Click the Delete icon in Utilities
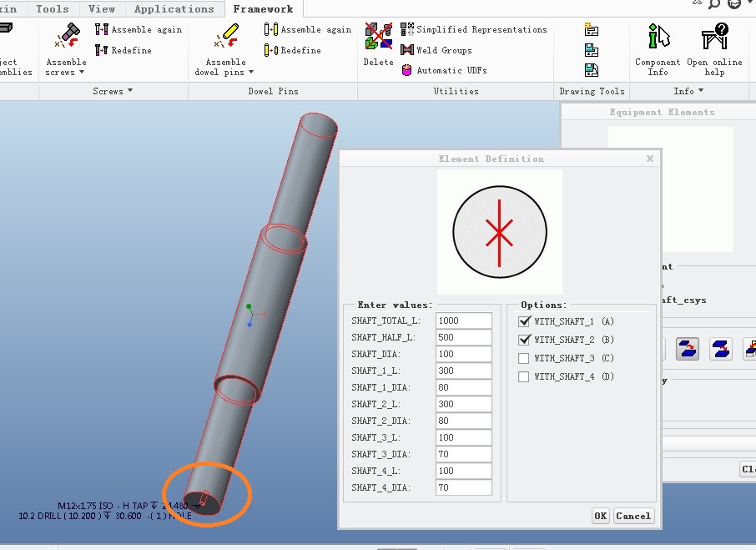The image size is (756, 550). tap(379, 36)
